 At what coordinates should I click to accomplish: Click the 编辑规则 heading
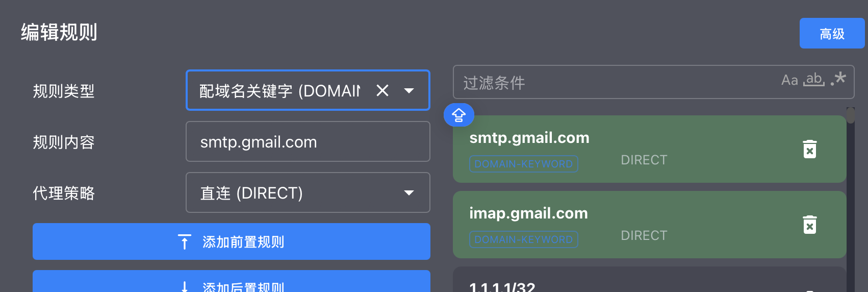click(x=59, y=32)
